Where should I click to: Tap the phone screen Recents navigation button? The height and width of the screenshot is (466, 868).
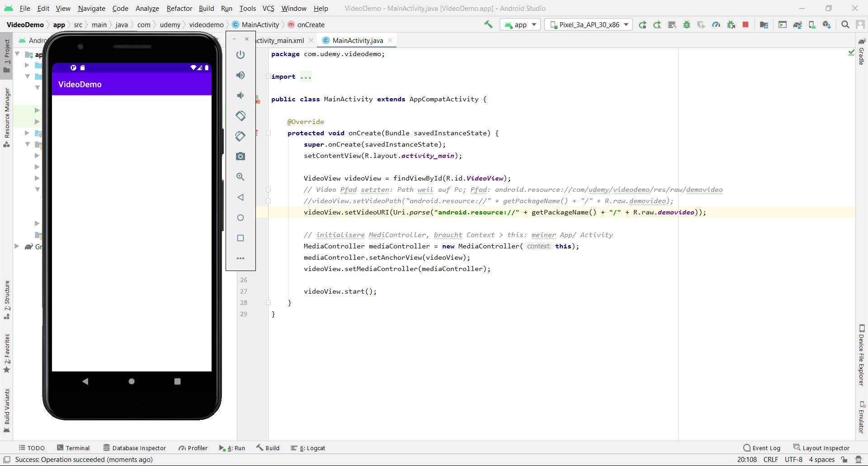(177, 381)
